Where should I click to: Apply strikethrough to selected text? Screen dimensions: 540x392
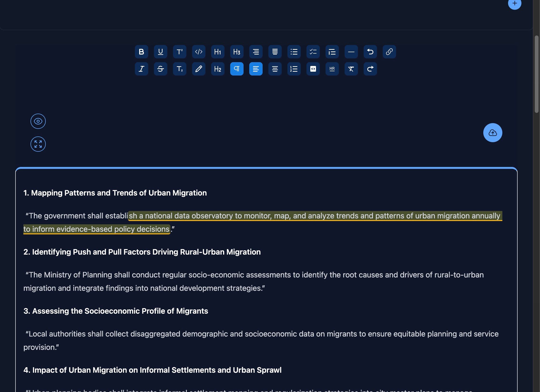pyautogui.click(x=160, y=69)
